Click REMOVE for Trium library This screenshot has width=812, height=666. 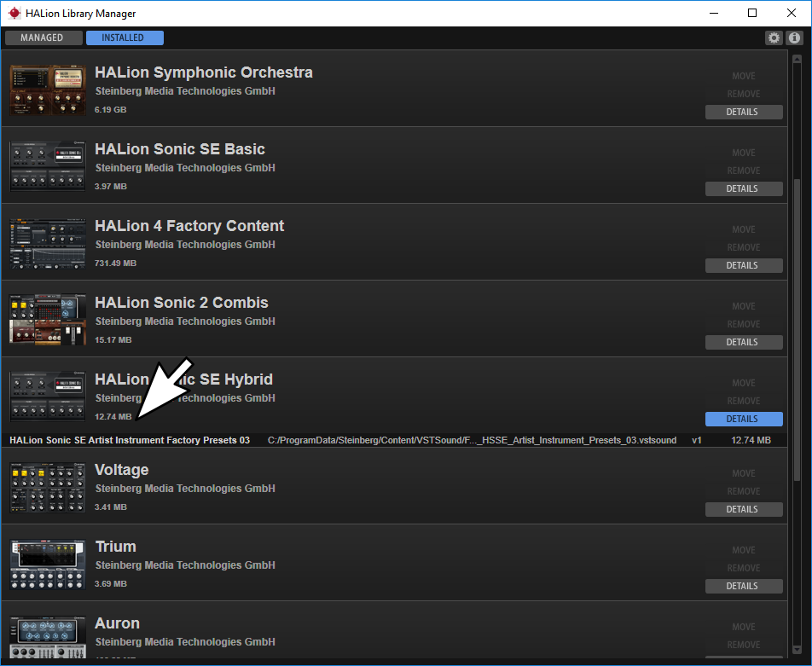tap(744, 568)
